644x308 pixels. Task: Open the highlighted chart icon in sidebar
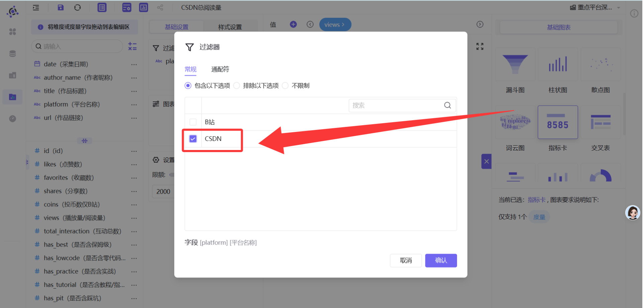tap(12, 97)
